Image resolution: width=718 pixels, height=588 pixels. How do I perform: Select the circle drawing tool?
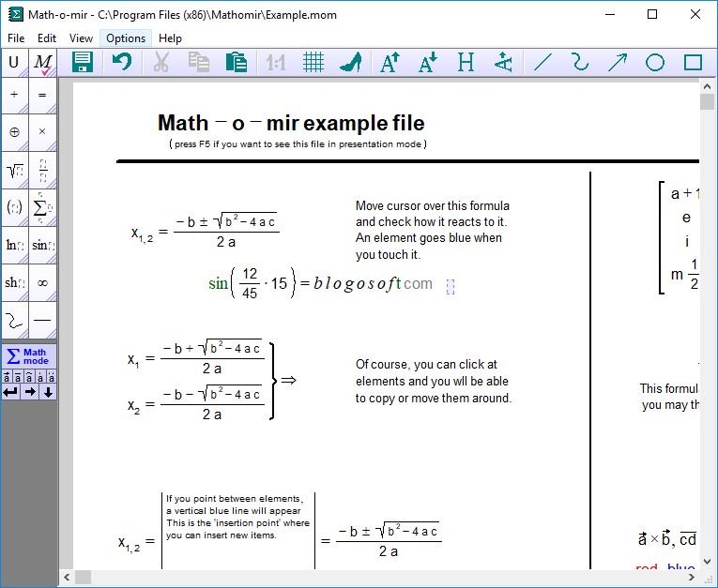point(655,62)
